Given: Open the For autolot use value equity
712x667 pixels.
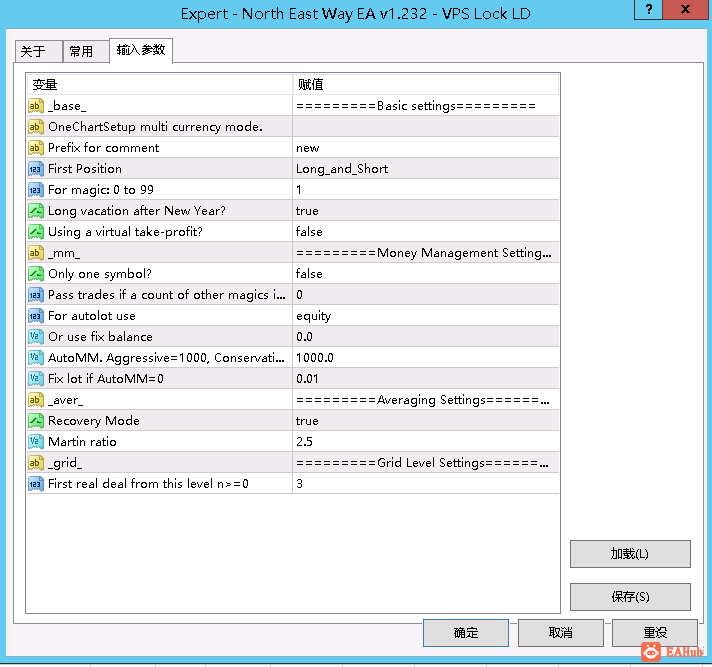Looking at the screenshot, I should tap(425, 316).
